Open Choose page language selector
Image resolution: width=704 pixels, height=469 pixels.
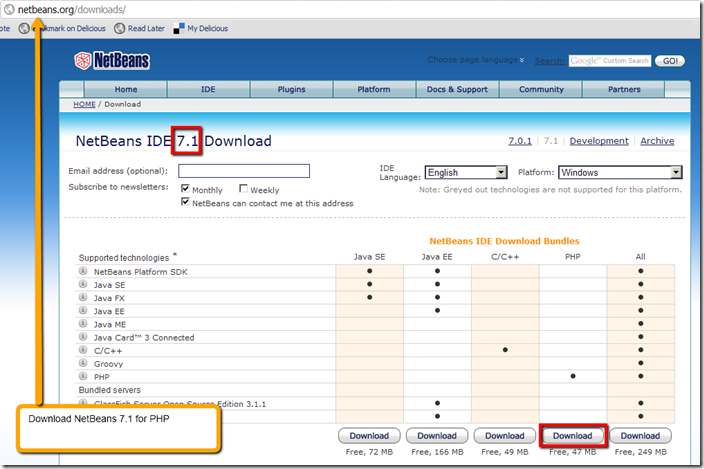point(476,60)
